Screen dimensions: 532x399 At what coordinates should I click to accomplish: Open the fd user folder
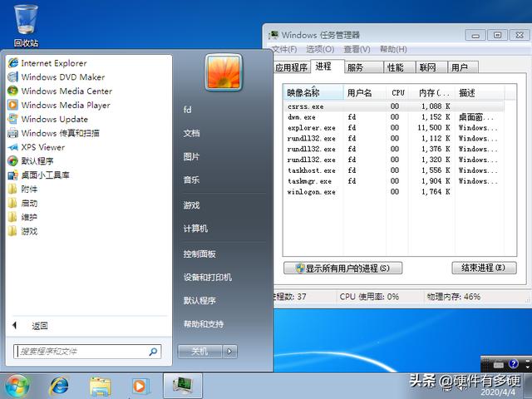click(187, 110)
